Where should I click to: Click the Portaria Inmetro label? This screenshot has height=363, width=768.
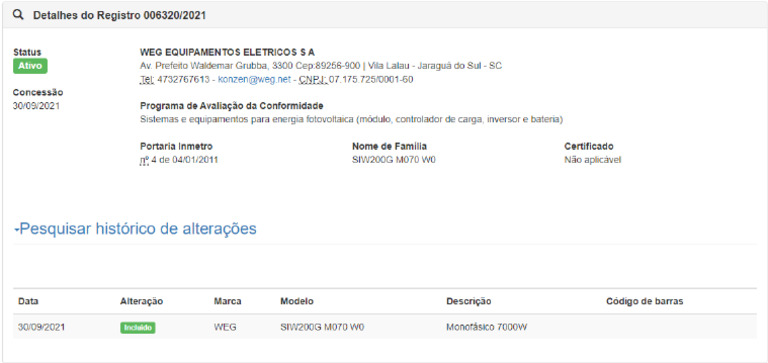(176, 146)
